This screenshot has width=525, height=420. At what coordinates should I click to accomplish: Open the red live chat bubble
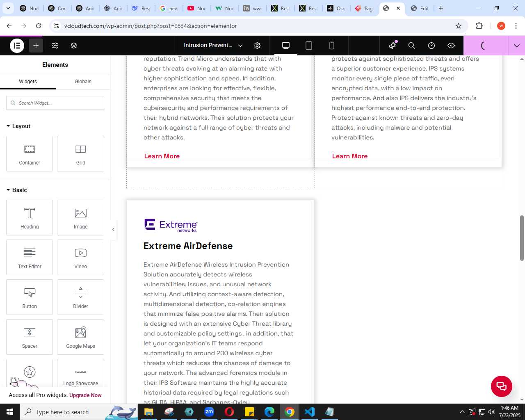[502, 386]
